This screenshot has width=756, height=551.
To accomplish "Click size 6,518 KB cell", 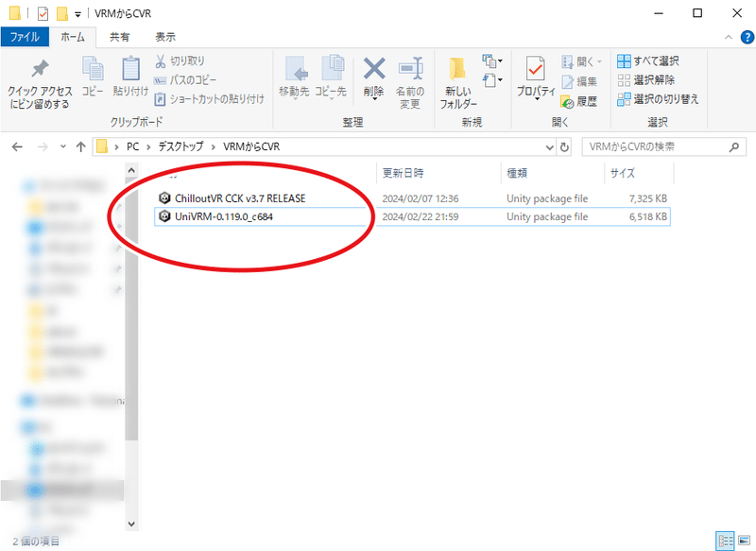I will coord(648,217).
